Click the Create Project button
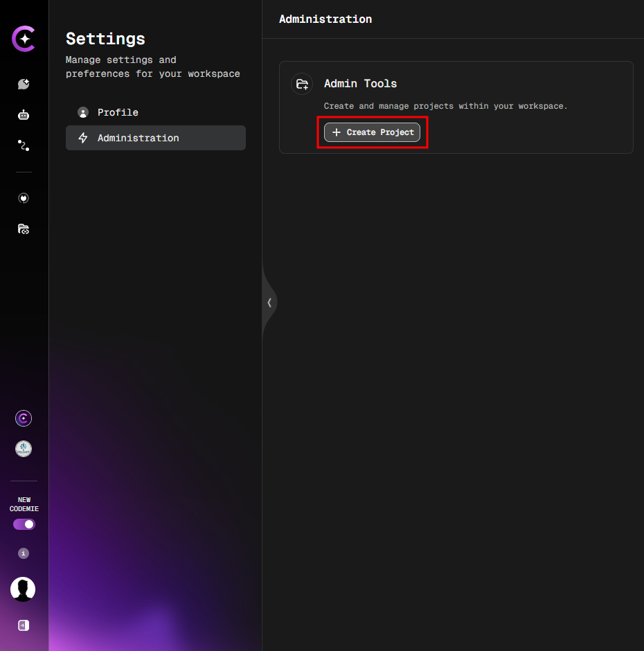 [x=372, y=132]
